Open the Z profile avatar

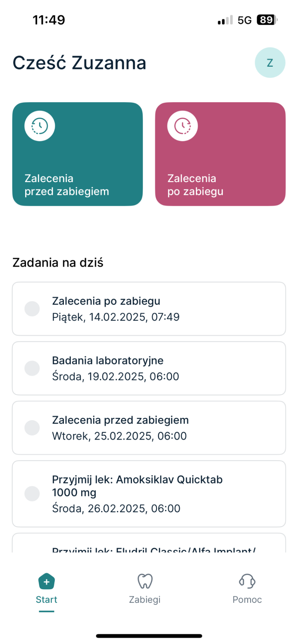270,62
